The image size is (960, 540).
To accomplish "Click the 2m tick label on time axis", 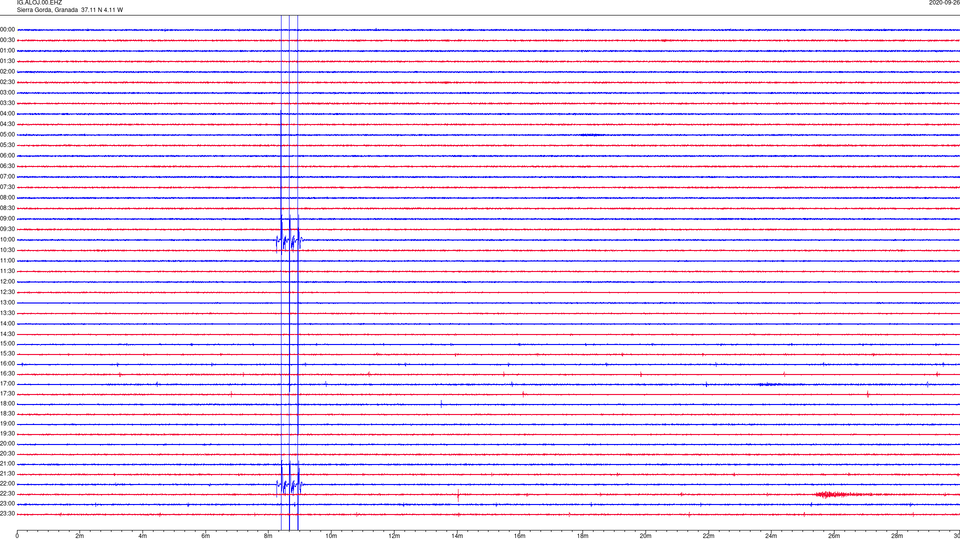I will [x=80, y=536].
